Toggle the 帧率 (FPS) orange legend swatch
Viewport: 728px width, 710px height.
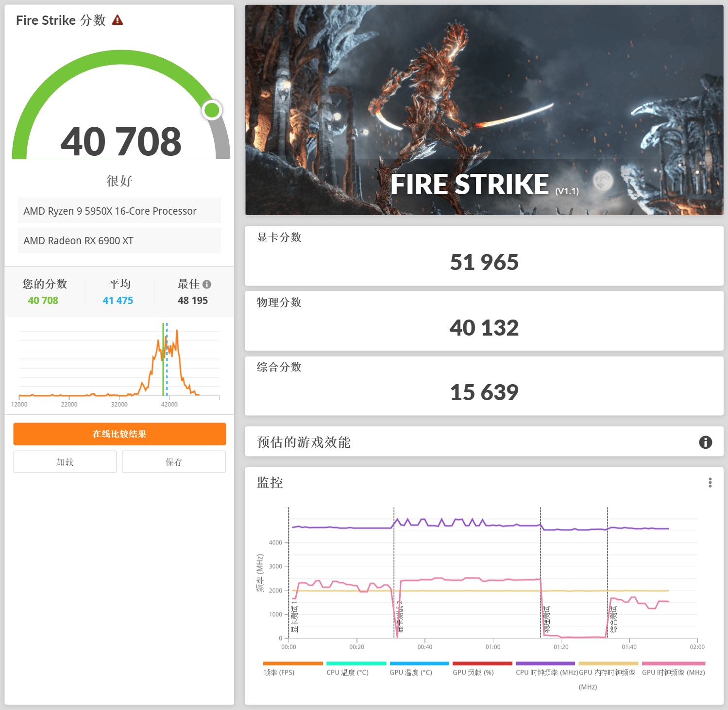click(x=293, y=663)
